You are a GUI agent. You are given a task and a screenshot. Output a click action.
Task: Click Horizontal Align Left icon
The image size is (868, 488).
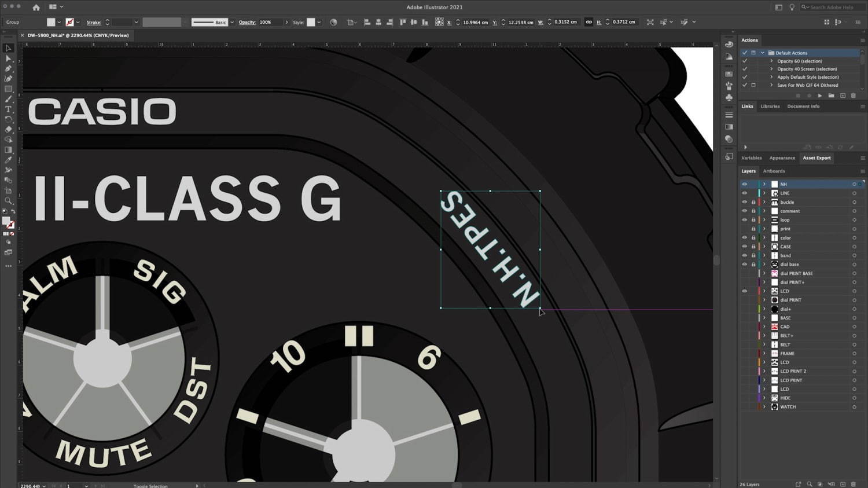tap(367, 22)
